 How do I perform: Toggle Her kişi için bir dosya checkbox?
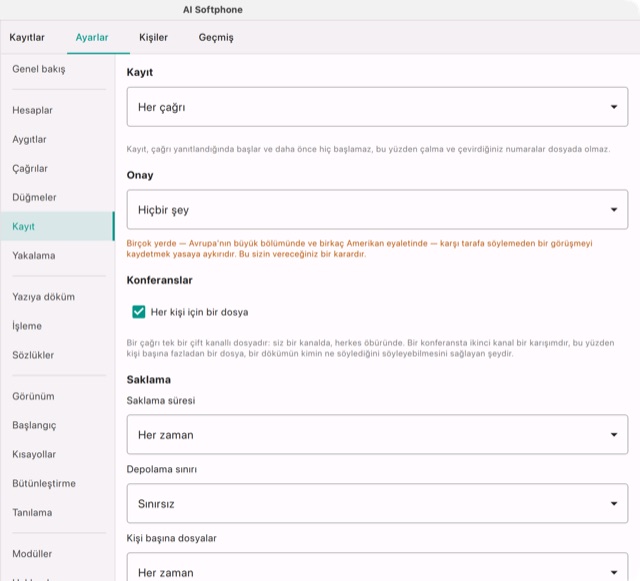(x=139, y=312)
